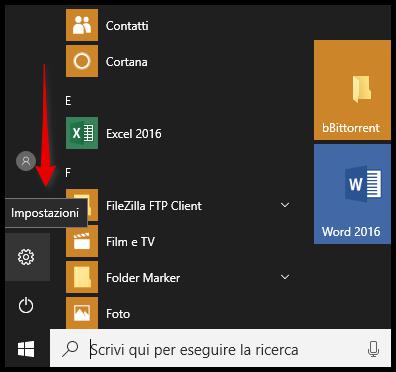The image size is (396, 372).
Task: Open the bBittorrent folder tile
Action: click(352, 90)
